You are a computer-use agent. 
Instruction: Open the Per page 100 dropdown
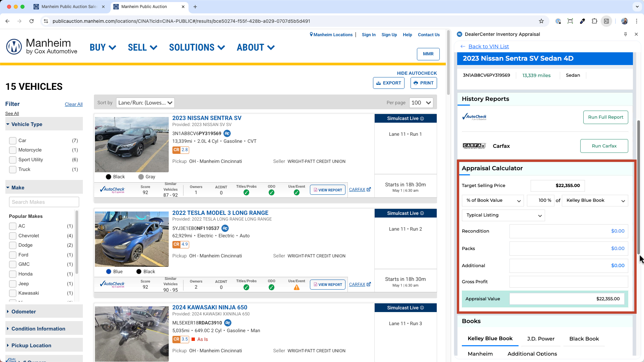click(x=421, y=103)
